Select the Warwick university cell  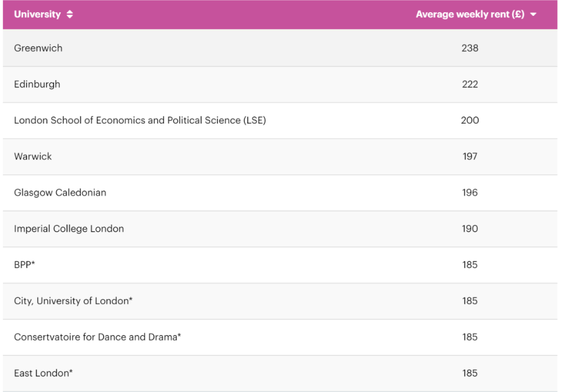click(33, 157)
